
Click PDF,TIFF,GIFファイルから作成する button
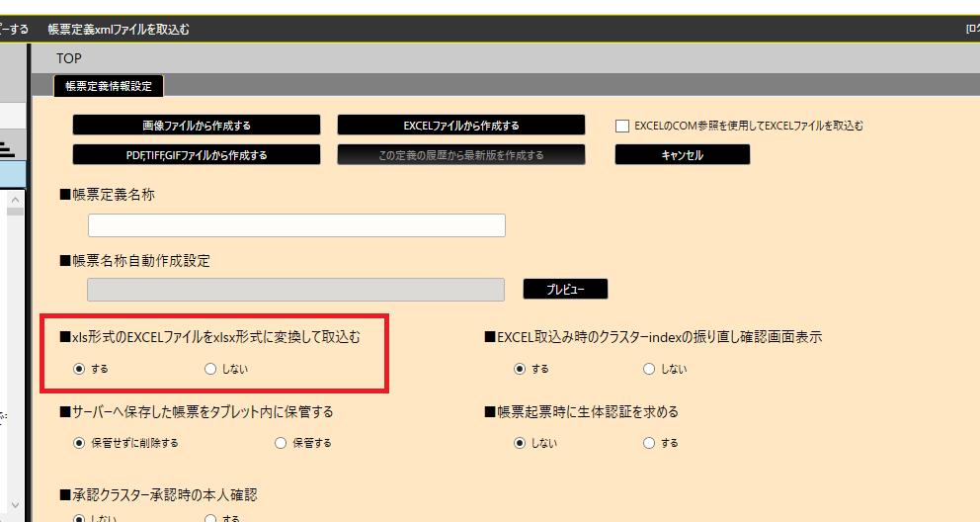pyautogui.click(x=197, y=154)
